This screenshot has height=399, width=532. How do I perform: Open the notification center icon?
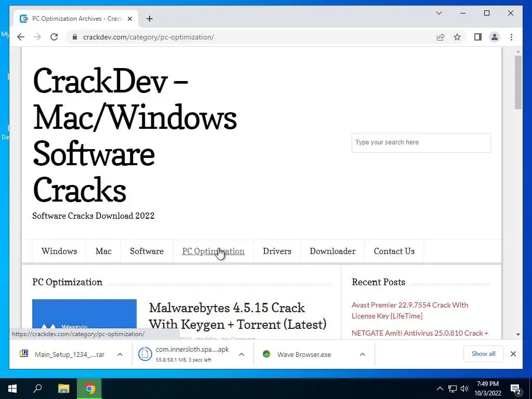pos(516,389)
